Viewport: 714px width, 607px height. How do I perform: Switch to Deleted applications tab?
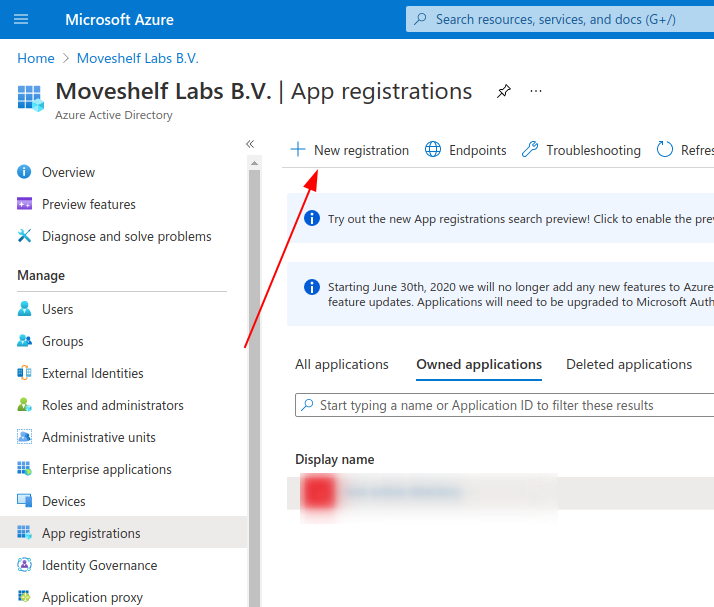[629, 364]
